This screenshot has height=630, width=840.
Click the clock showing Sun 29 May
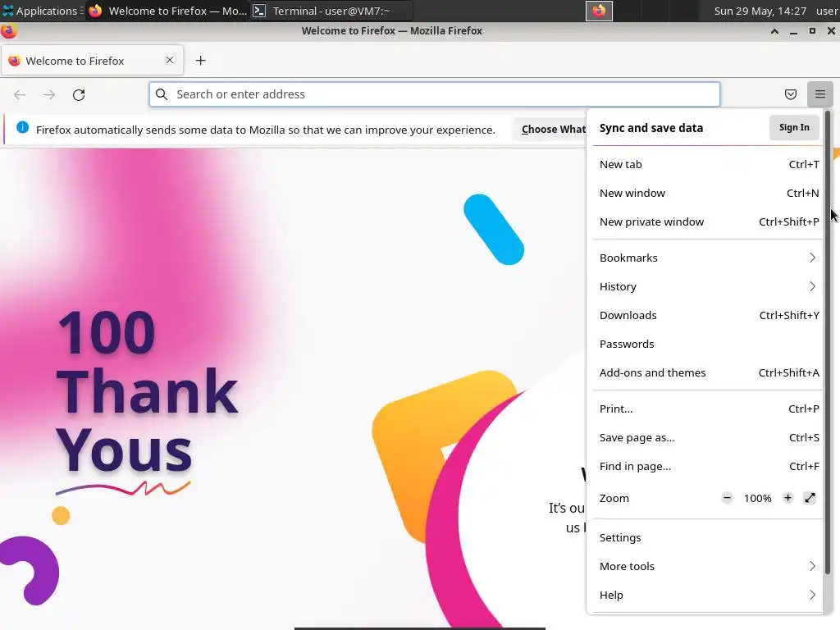760,11
